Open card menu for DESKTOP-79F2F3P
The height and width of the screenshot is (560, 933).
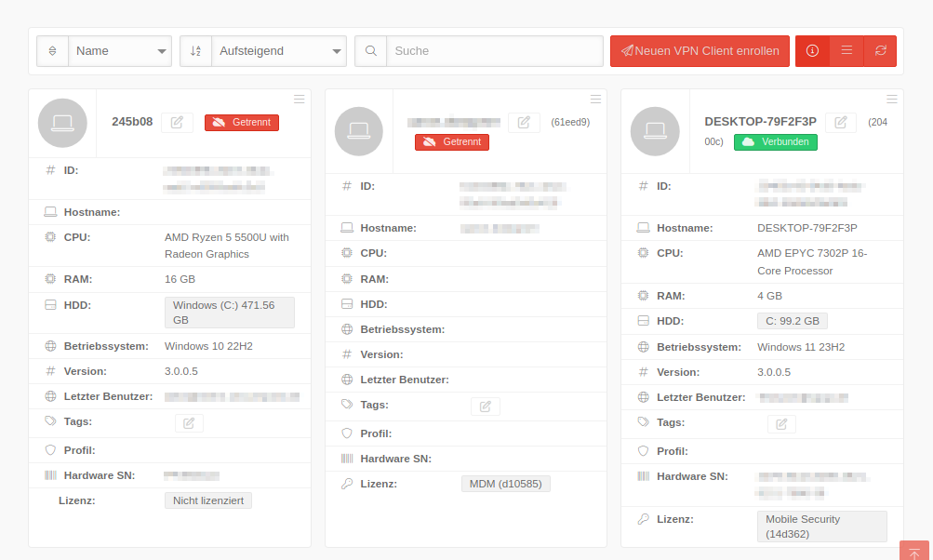[891, 99]
